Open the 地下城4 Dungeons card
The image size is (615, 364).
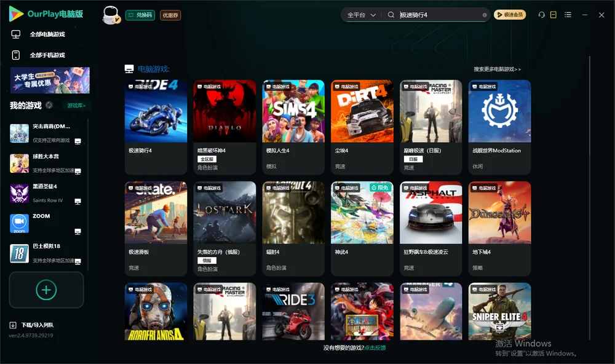(x=499, y=229)
